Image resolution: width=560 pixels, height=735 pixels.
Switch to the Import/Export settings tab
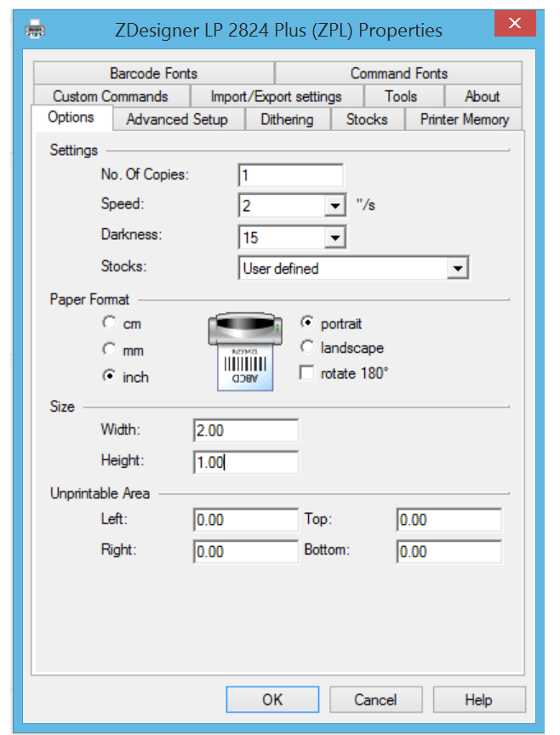pyautogui.click(x=276, y=96)
